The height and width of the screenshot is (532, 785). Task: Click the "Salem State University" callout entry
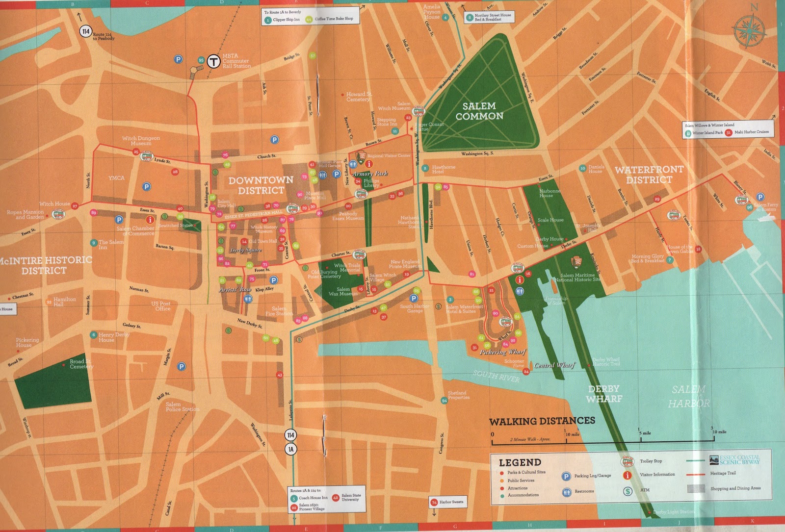pos(347,497)
